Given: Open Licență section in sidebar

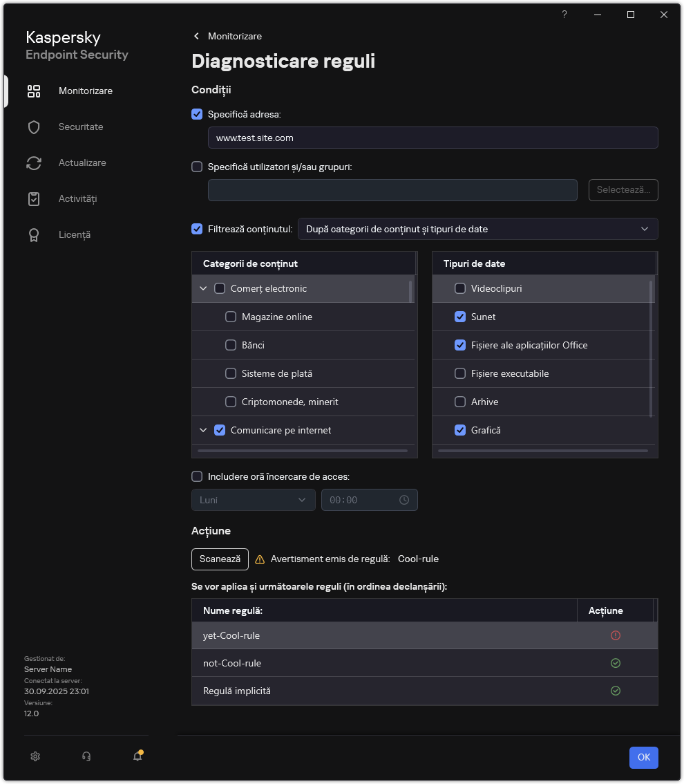Looking at the screenshot, I should 74,234.
